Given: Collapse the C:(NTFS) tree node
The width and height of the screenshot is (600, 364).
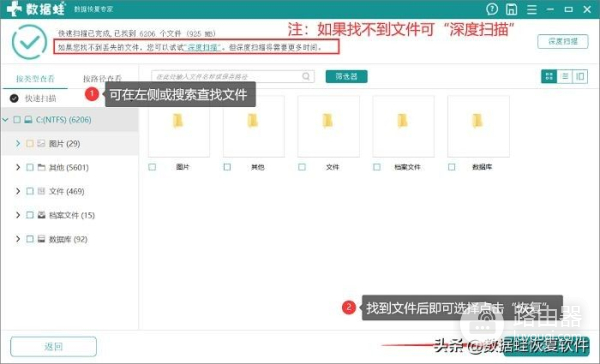Looking at the screenshot, I should tap(5, 120).
